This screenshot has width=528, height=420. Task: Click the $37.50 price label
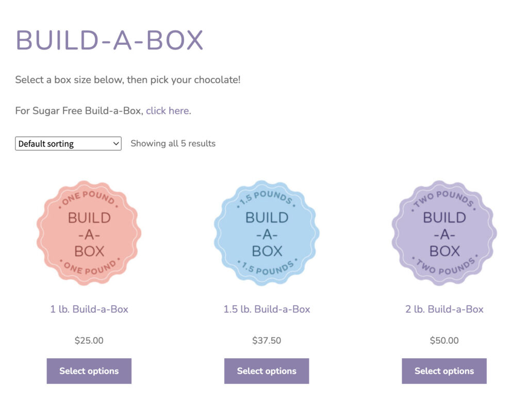click(267, 341)
